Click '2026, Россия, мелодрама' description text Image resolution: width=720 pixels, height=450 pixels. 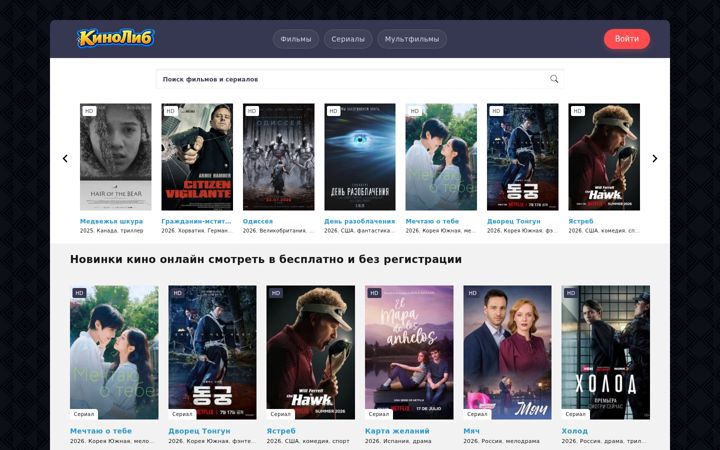pyautogui.click(x=501, y=441)
